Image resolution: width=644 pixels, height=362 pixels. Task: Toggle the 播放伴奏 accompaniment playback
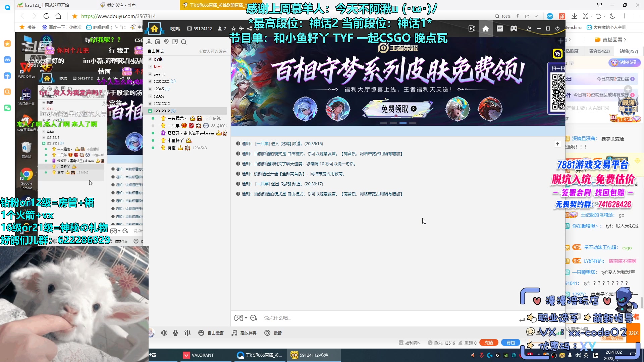244,333
